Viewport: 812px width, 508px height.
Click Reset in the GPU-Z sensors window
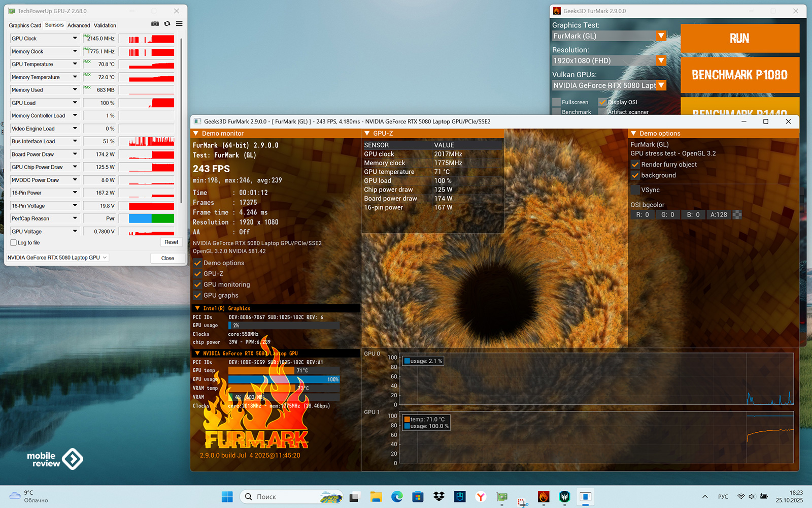(171, 242)
